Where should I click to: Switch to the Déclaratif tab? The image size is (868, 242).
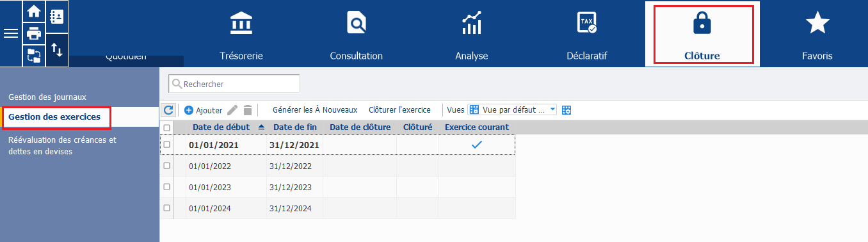(x=587, y=34)
